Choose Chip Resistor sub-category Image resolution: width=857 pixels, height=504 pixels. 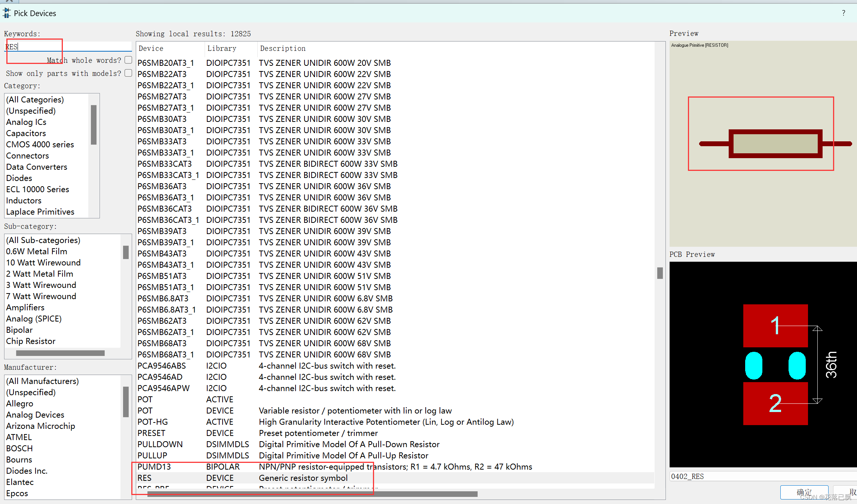[x=31, y=341]
